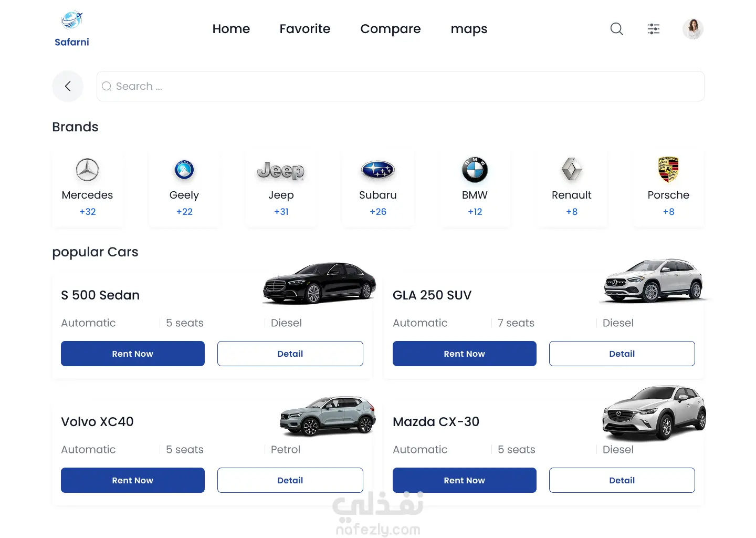756x538 pixels.
Task: Select the Jeep brand logo
Action: pyautogui.click(x=281, y=170)
